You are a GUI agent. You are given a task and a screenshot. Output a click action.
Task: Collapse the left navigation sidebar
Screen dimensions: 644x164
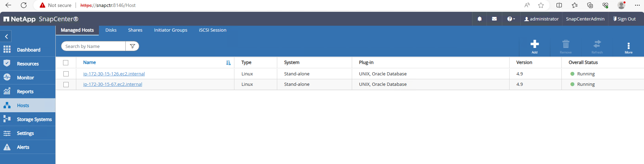tap(6, 36)
